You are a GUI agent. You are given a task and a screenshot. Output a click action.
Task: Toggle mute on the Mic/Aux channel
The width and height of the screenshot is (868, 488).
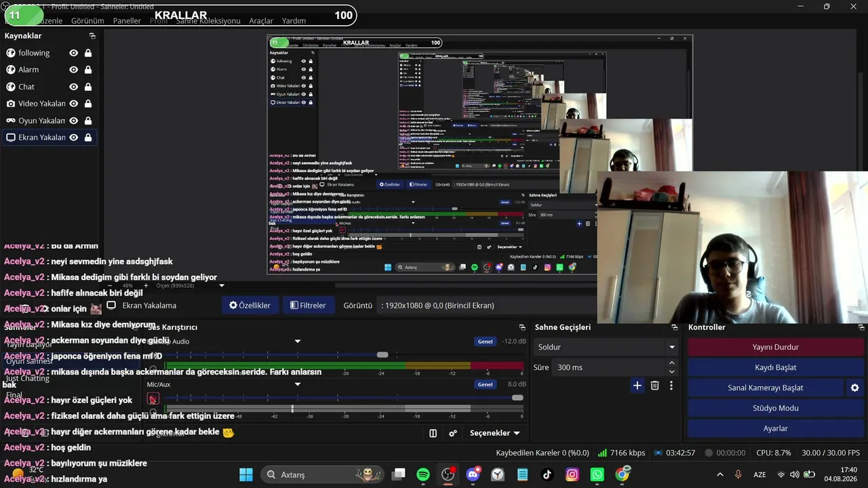pos(153,399)
